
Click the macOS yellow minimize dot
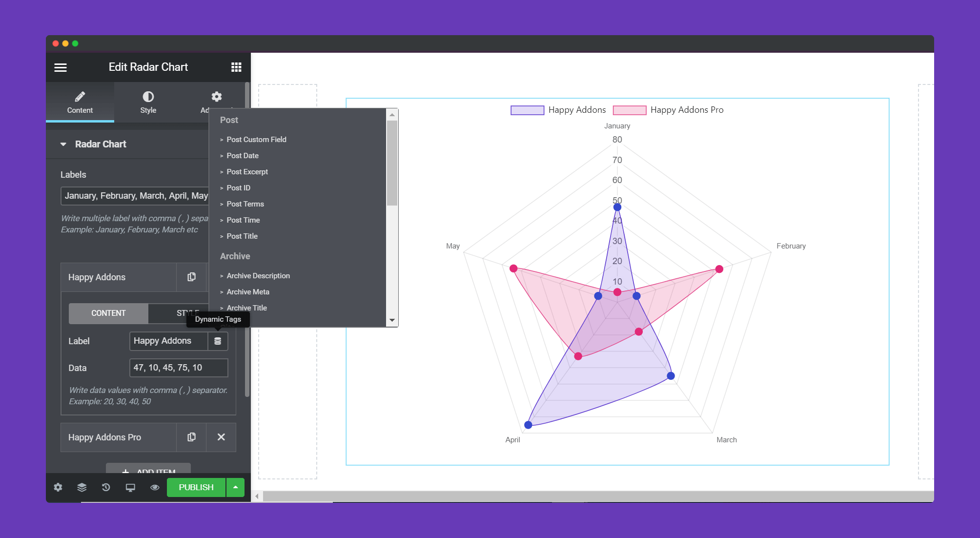click(x=65, y=43)
